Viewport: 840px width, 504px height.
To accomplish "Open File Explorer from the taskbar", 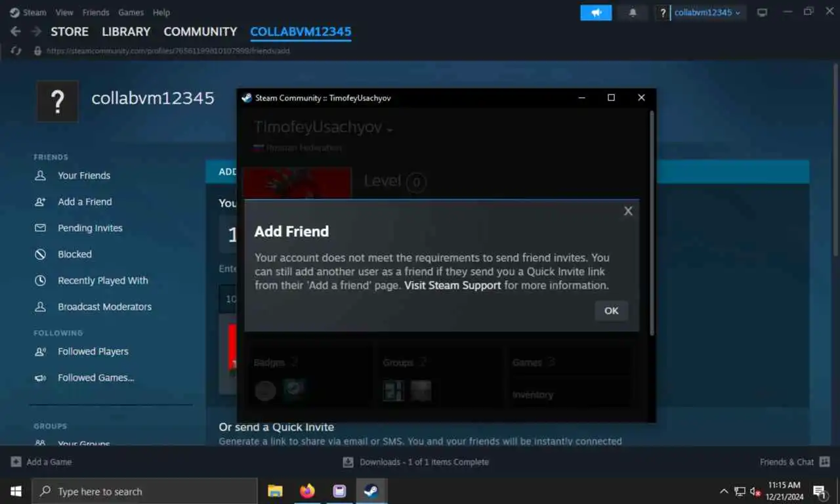I will pos(275,491).
